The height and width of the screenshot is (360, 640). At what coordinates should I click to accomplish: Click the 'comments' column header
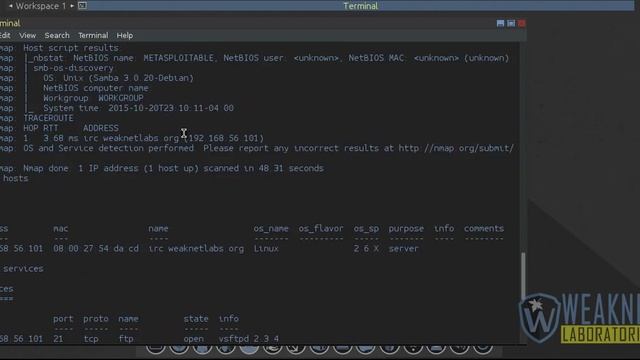click(x=484, y=229)
